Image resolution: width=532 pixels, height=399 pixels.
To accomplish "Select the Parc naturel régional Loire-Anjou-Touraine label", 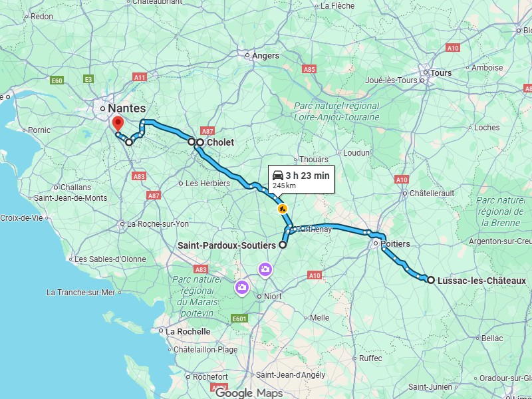I will 336,112.
